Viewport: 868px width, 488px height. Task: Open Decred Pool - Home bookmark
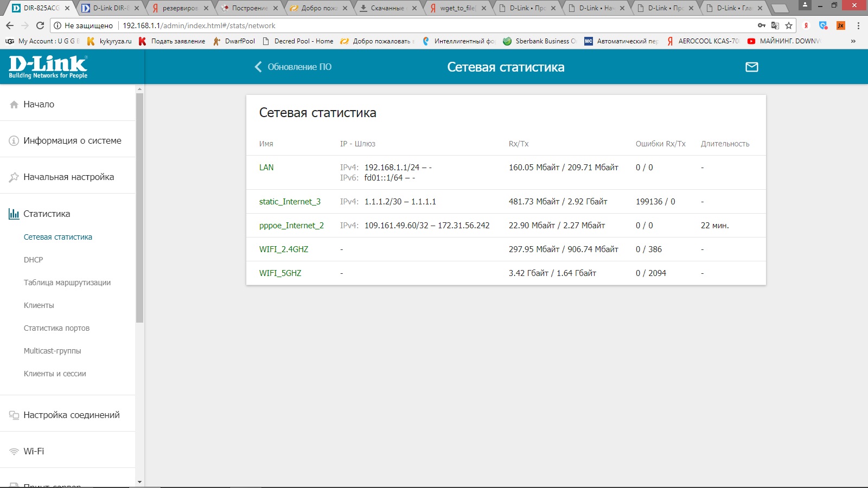[x=298, y=41]
